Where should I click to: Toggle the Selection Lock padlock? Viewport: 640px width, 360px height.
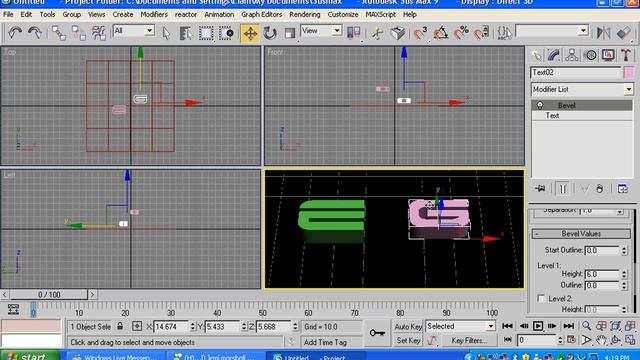pyautogui.click(x=120, y=326)
